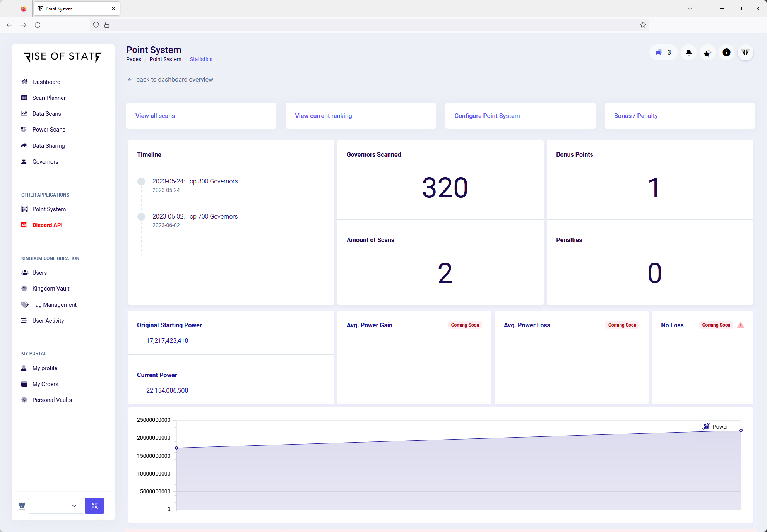This screenshot has height=532, width=767.
Task: Click the purple collapse sidebar button
Action: point(94,506)
